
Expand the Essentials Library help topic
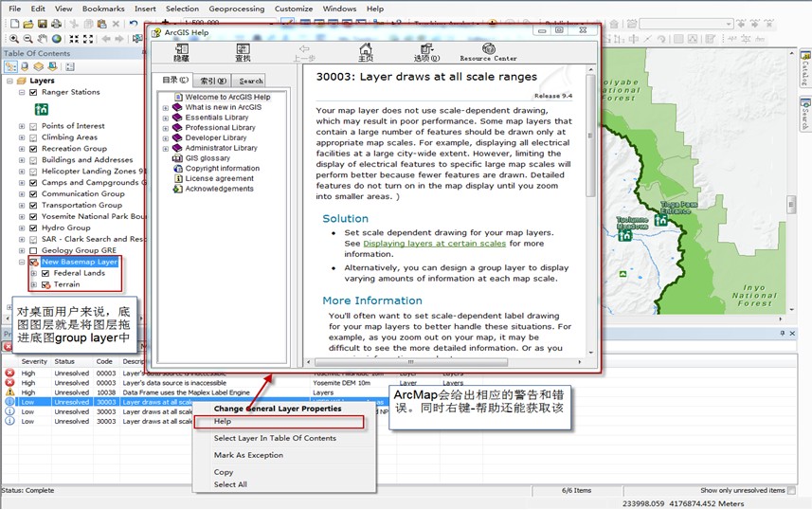pyautogui.click(x=166, y=118)
